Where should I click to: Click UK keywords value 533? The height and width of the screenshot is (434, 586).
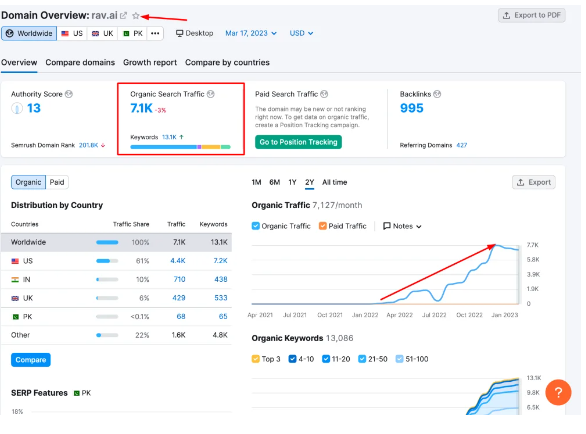point(221,298)
